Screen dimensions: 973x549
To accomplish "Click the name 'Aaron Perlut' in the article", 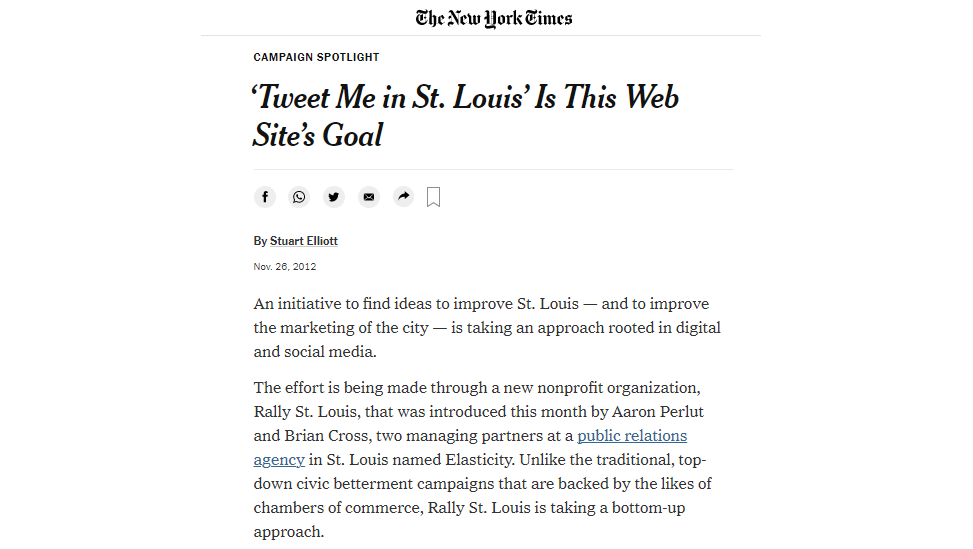I will (657, 412).
